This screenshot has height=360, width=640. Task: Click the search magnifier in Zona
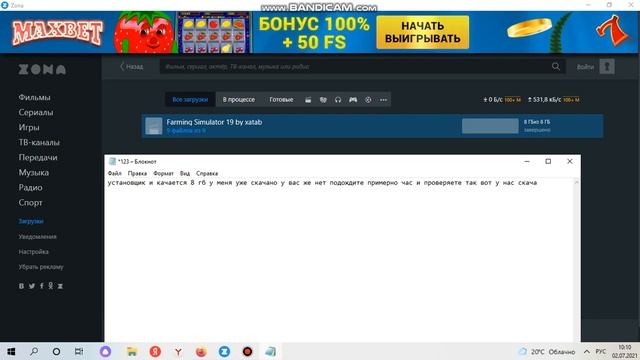coord(556,66)
